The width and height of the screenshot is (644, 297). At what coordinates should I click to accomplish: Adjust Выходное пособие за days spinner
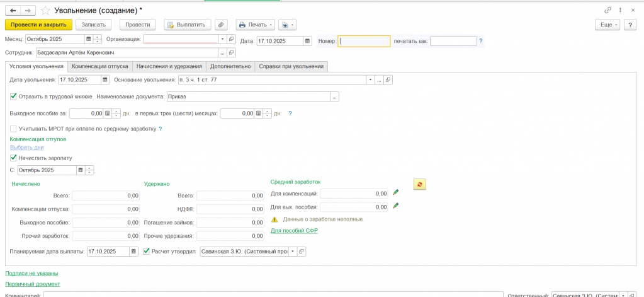[x=116, y=114]
